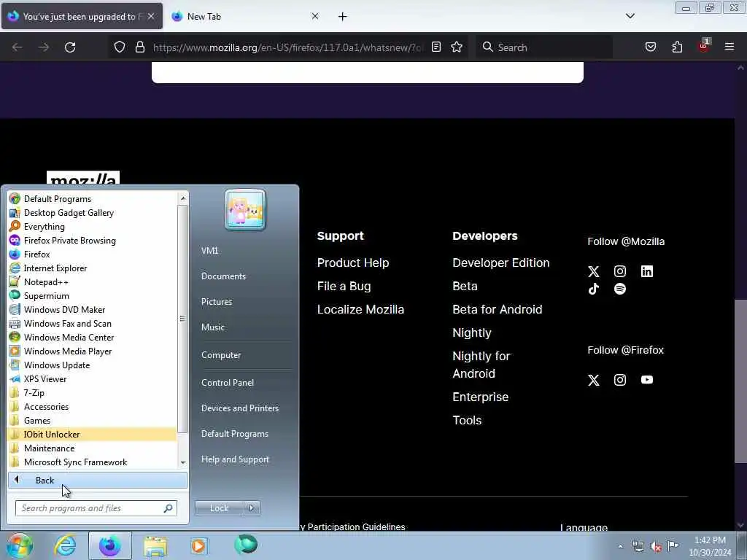The width and height of the screenshot is (747, 560).
Task: Click the user account picture
Action: pyautogui.click(x=245, y=210)
